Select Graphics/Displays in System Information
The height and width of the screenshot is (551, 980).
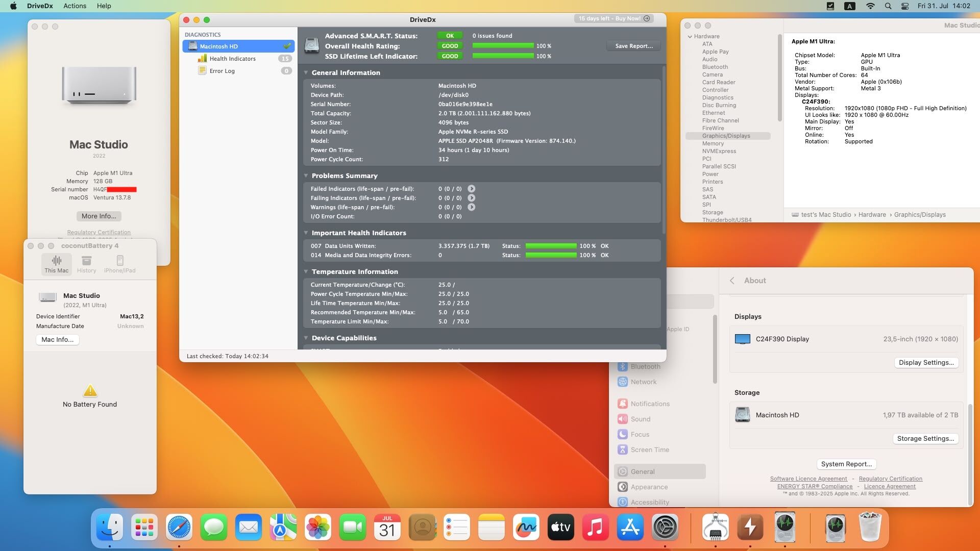click(x=728, y=136)
